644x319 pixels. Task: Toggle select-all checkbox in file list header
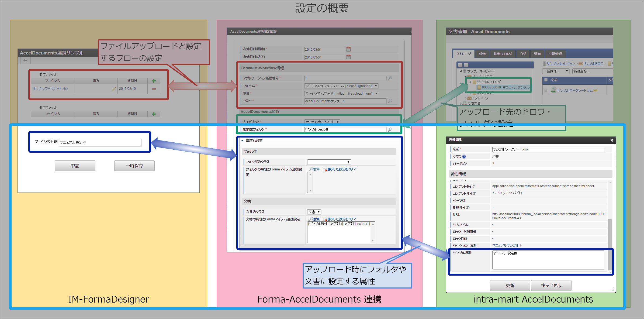coord(546,80)
